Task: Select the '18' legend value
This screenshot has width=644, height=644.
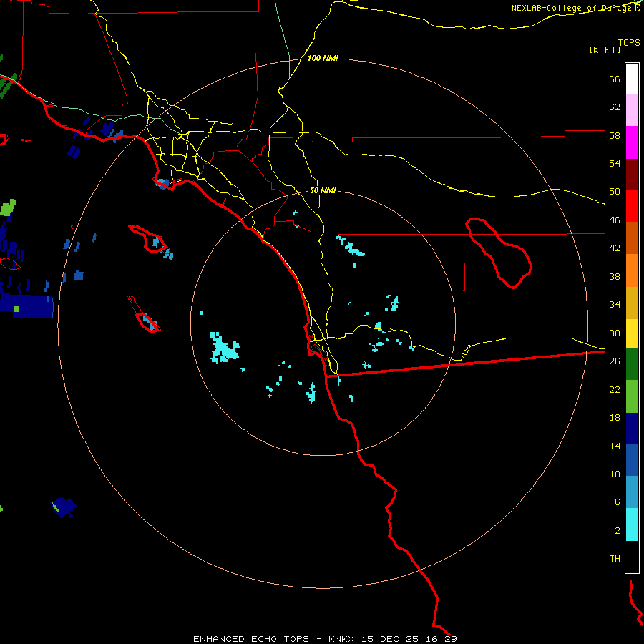Action: (x=615, y=418)
